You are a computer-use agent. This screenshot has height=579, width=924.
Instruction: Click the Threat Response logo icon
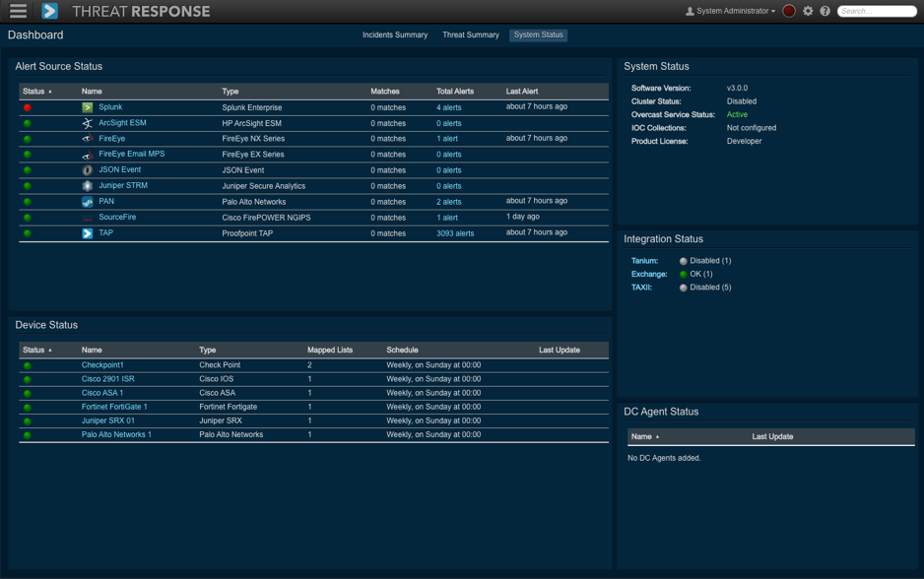[50, 12]
